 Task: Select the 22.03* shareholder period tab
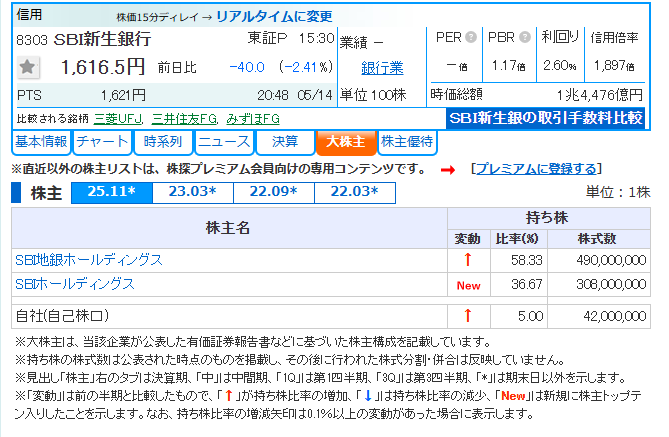(x=355, y=192)
